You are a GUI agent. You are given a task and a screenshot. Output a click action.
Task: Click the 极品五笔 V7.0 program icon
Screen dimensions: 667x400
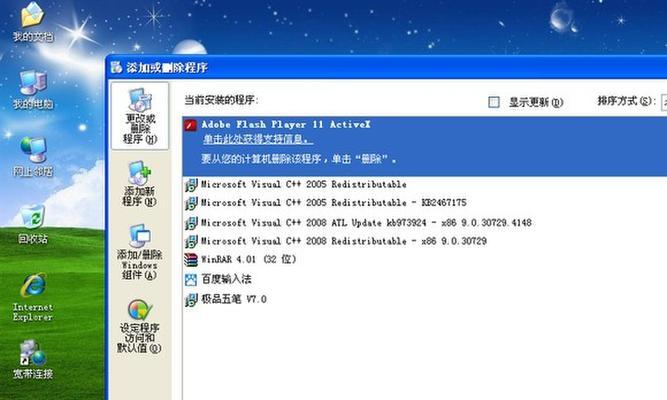(191, 300)
